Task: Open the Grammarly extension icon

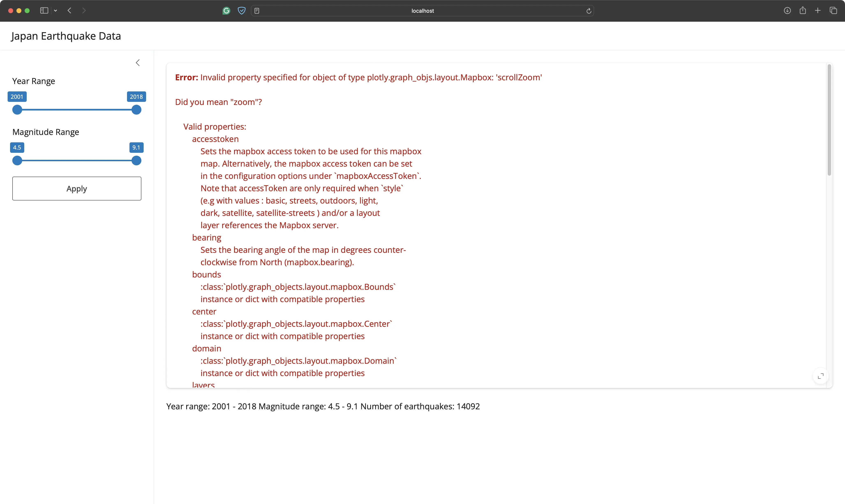Action: point(226,11)
